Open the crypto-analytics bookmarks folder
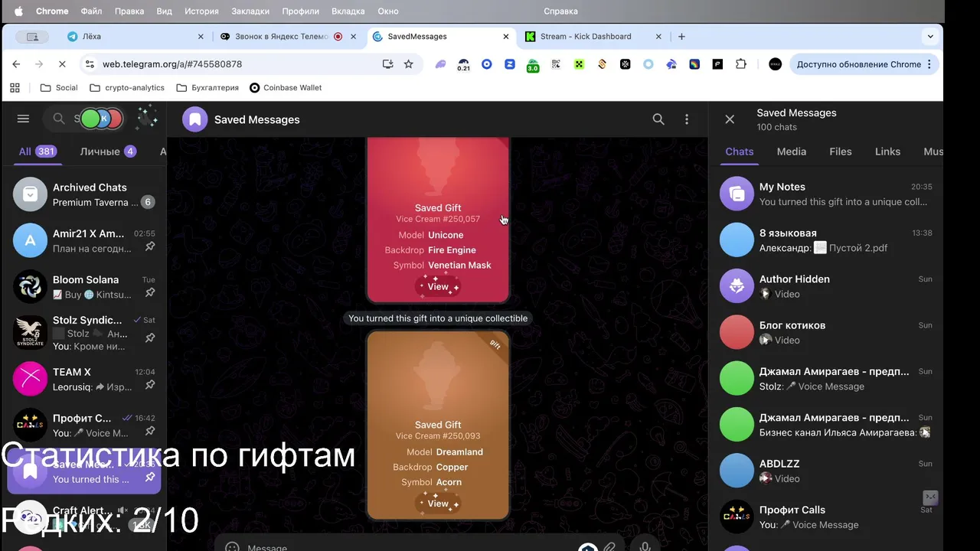Screen dimensions: 980x551 click(x=127, y=87)
